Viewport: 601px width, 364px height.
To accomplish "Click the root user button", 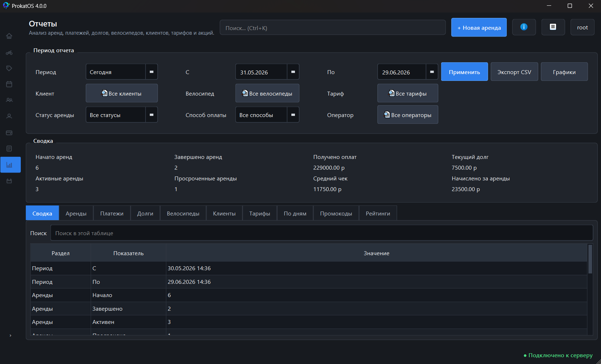I will coord(582,27).
